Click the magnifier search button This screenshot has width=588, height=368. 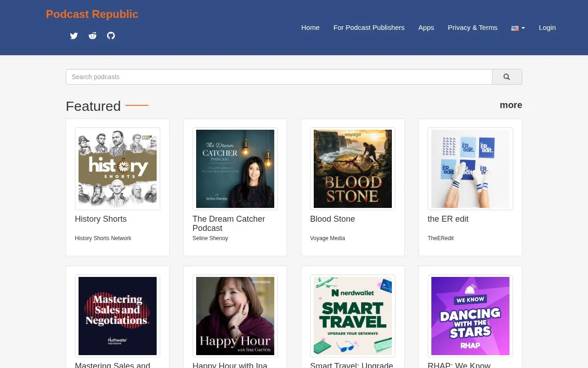point(507,77)
